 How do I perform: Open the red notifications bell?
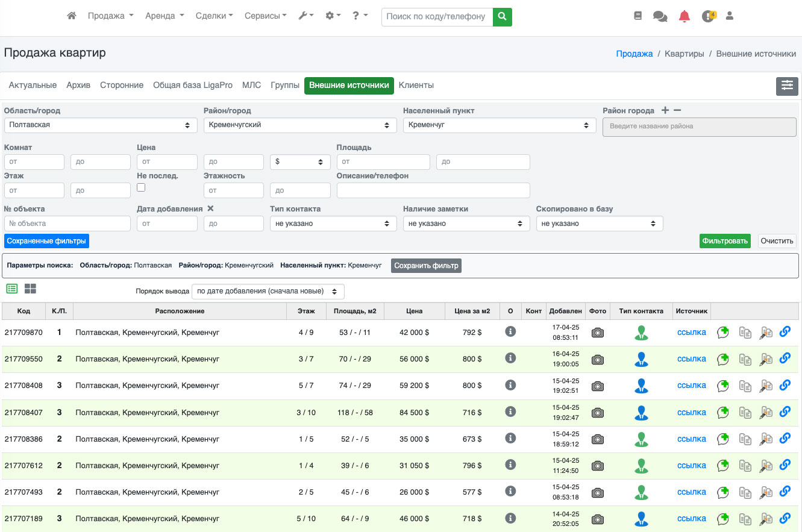coord(684,17)
